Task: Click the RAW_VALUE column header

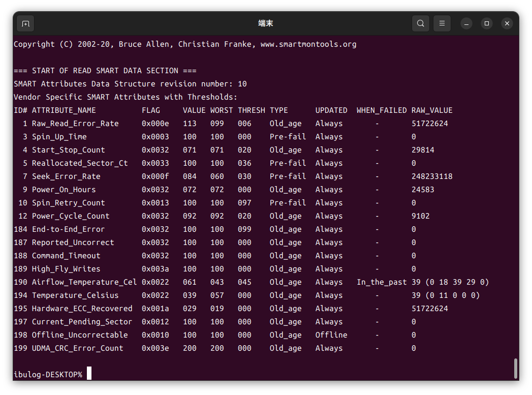Action: click(x=431, y=110)
